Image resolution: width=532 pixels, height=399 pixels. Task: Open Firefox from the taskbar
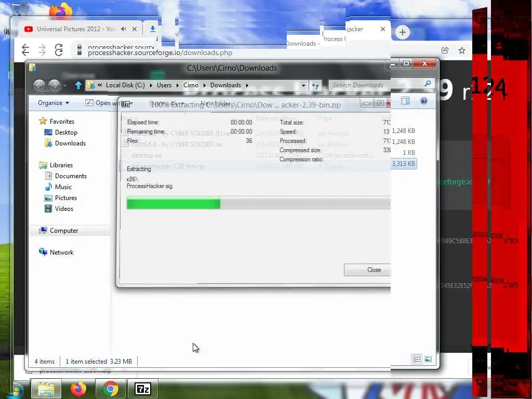(x=78, y=389)
